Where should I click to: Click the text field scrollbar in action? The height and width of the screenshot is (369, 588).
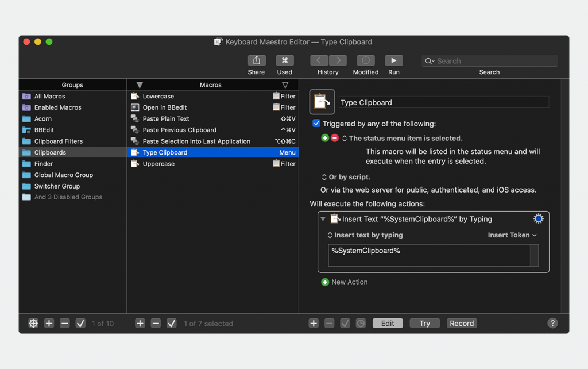[x=535, y=255]
